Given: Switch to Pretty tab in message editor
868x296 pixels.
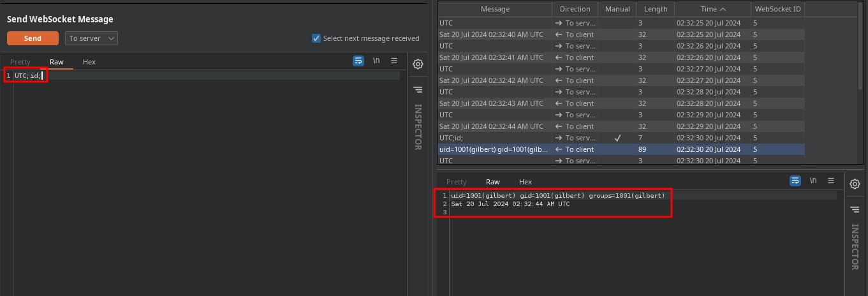Looking at the screenshot, I should coord(20,62).
